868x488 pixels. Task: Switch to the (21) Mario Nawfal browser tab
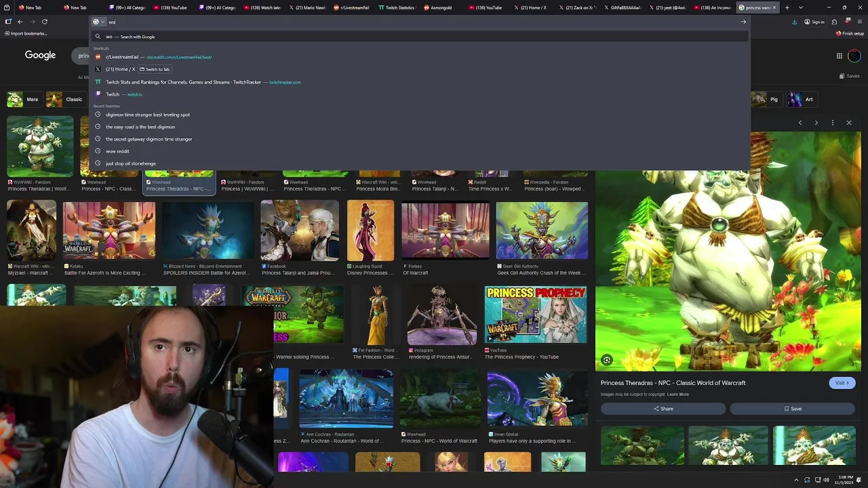point(309,7)
